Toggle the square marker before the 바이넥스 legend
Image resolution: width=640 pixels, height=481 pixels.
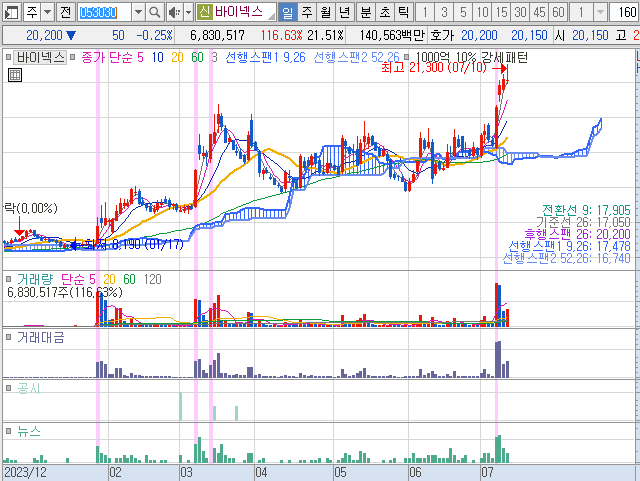[8, 57]
